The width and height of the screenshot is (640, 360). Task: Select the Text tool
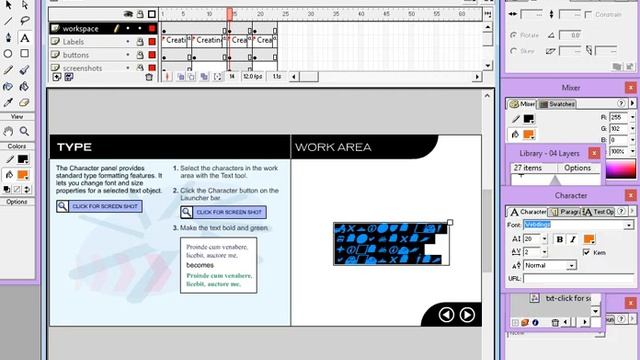(25, 38)
